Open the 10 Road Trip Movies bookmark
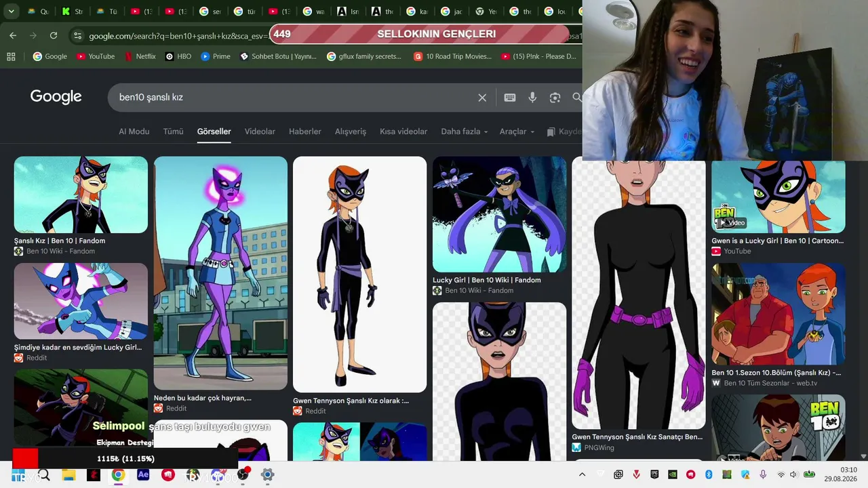This screenshot has width=868, height=488. (452, 56)
